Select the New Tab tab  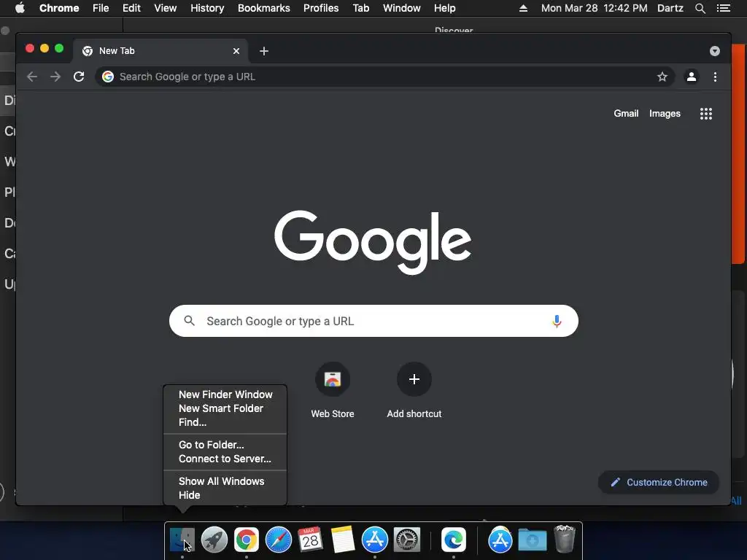(160, 51)
